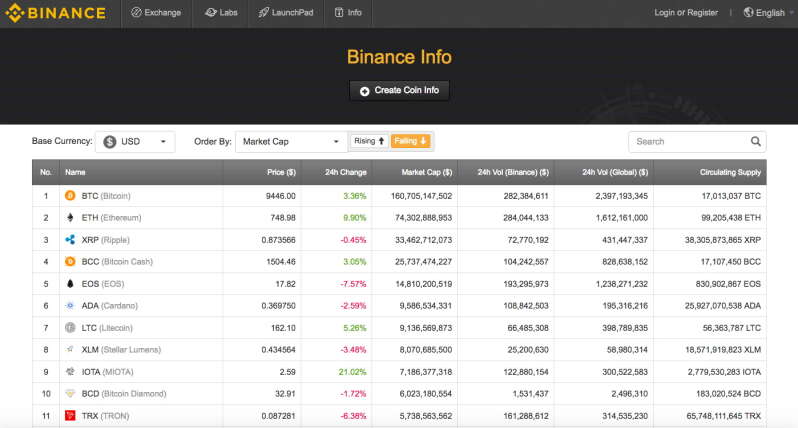Click the TRON red icon

(x=70, y=416)
